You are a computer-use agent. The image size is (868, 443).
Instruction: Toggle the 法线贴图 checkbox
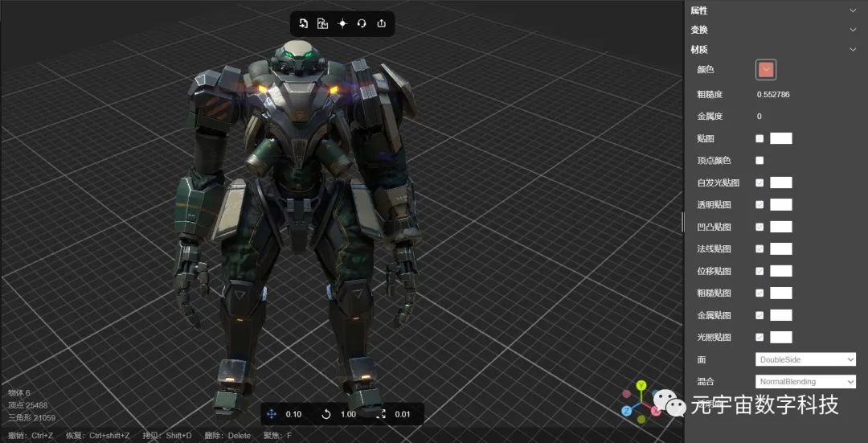point(759,248)
